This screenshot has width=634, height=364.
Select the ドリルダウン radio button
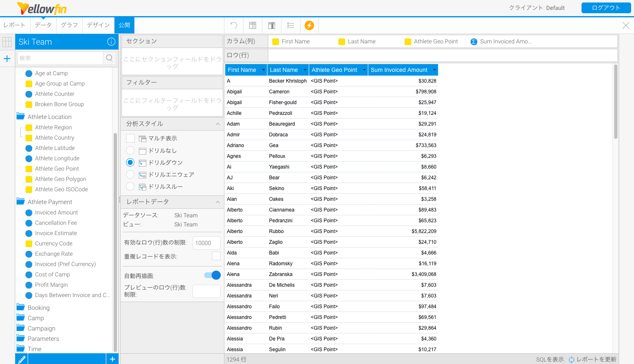click(130, 162)
